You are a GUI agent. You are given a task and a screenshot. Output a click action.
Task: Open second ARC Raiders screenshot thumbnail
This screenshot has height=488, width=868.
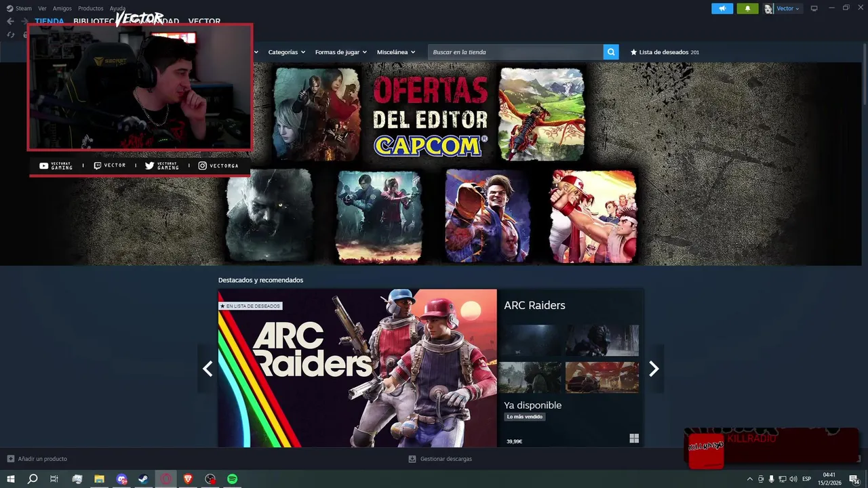click(602, 340)
